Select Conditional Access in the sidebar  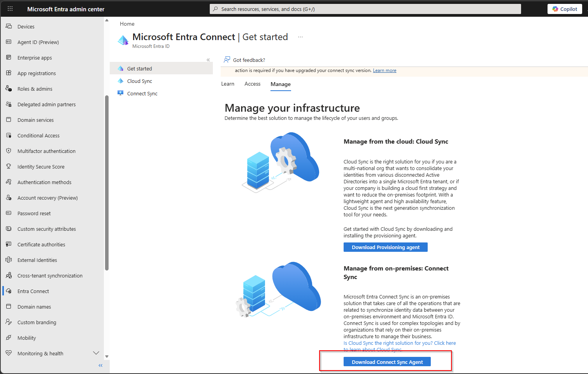click(x=38, y=135)
